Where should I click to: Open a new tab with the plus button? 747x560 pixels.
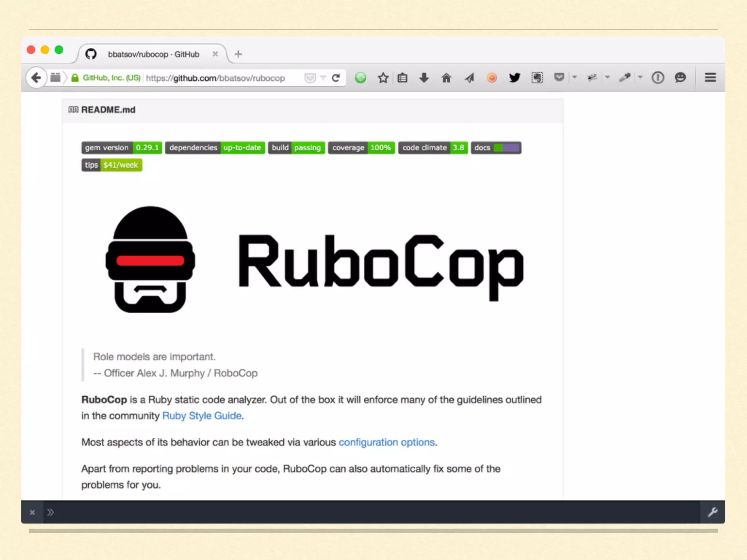[x=238, y=54]
